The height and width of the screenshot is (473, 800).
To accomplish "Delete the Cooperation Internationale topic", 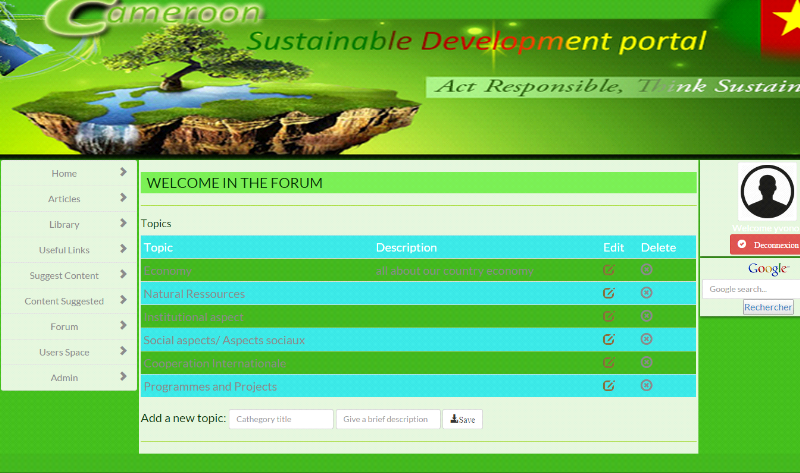I will pyautogui.click(x=646, y=362).
